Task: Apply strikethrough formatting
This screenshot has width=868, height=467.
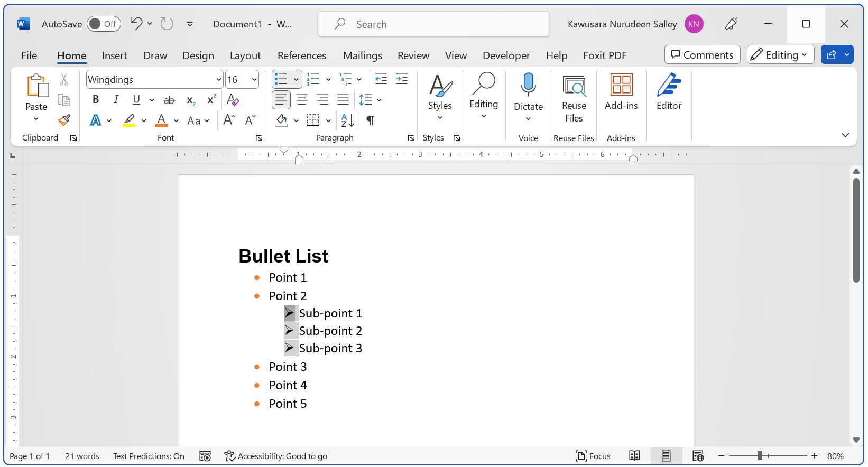Action: pos(169,100)
